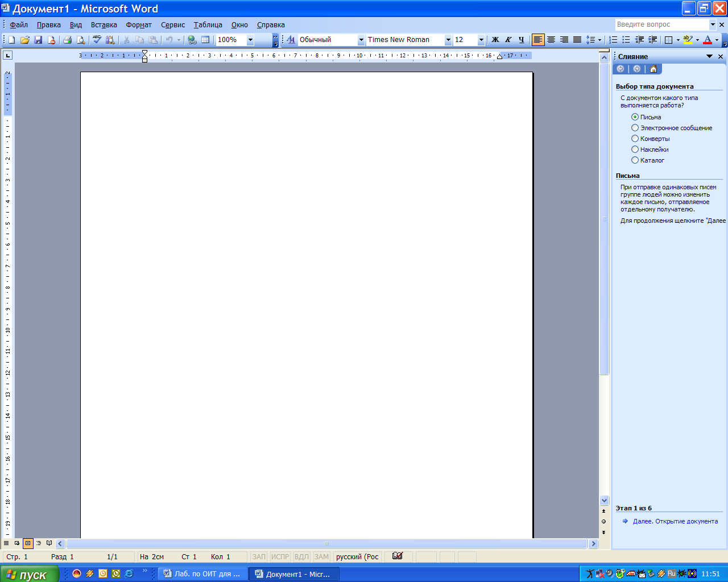The image size is (728, 582).
Task: Expand the zoom 100% dropdown
Action: click(x=250, y=40)
